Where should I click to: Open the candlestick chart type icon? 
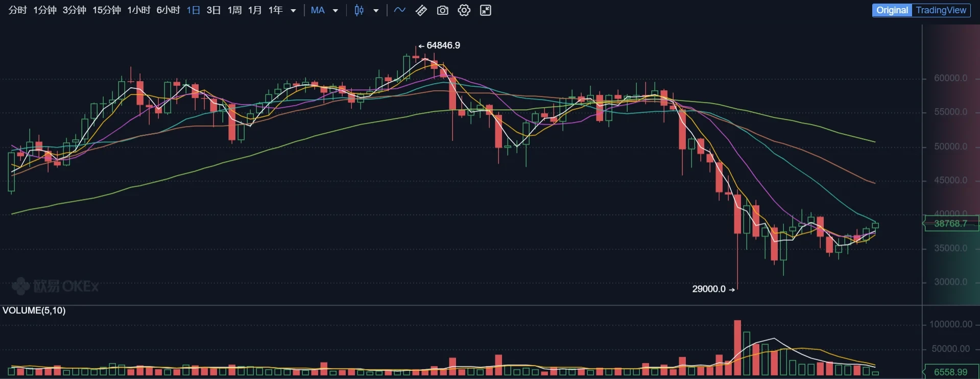(x=359, y=10)
